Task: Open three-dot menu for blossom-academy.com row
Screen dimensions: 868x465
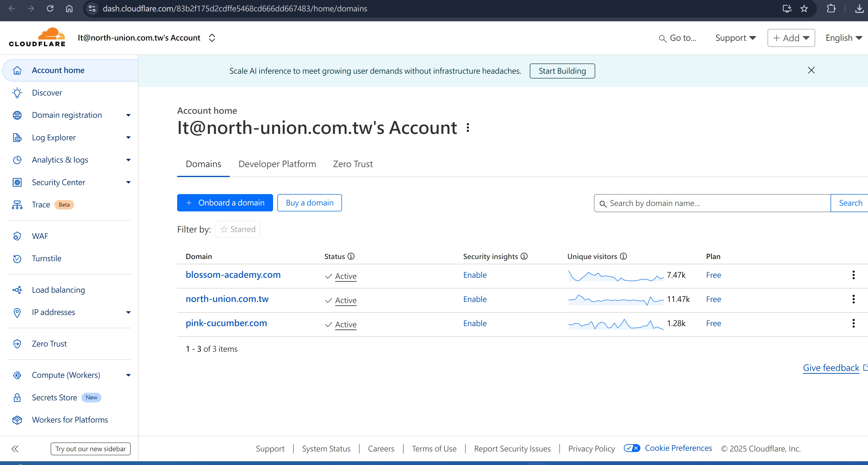Action: pos(854,275)
